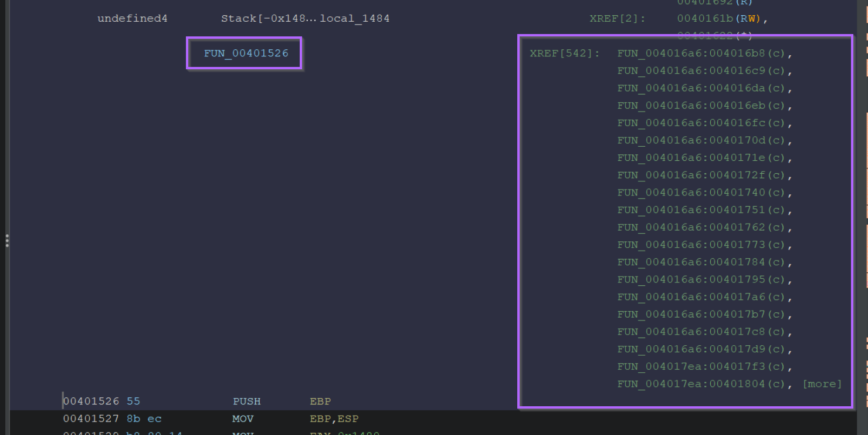Click xref FUN_004016a6:004016fc(c)
This screenshot has height=435, width=868.
tap(703, 123)
